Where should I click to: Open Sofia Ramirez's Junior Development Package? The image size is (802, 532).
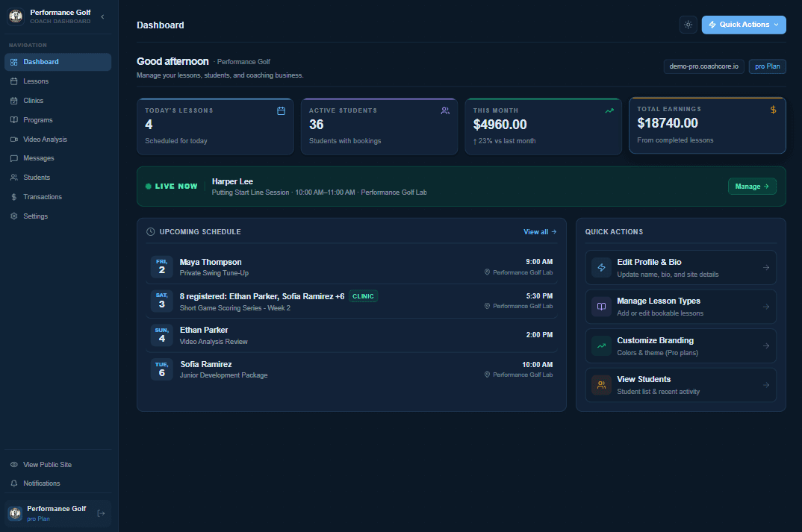352,369
